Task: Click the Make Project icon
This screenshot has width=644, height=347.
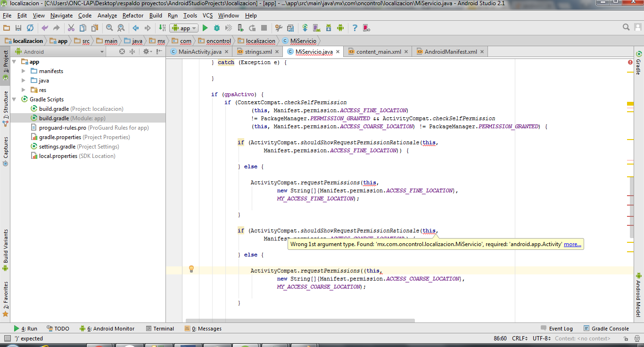Action: [x=162, y=28]
